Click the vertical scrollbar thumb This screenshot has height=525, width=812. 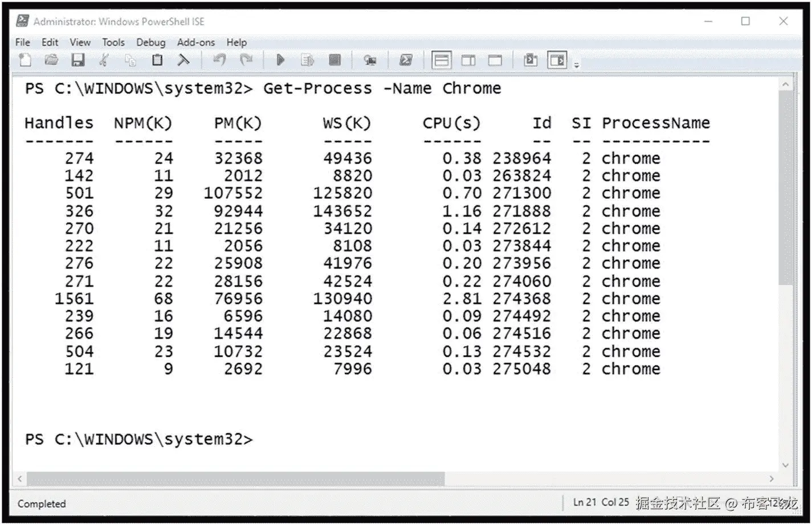[x=786, y=188]
